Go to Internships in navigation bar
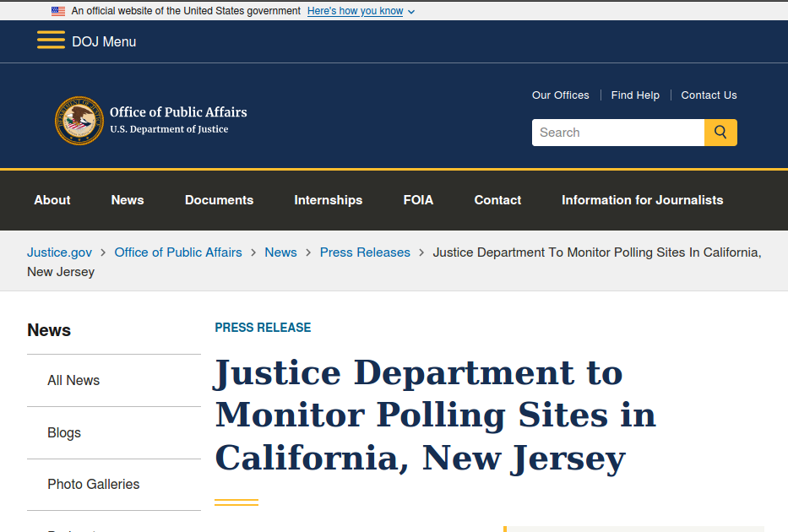 [x=328, y=200]
